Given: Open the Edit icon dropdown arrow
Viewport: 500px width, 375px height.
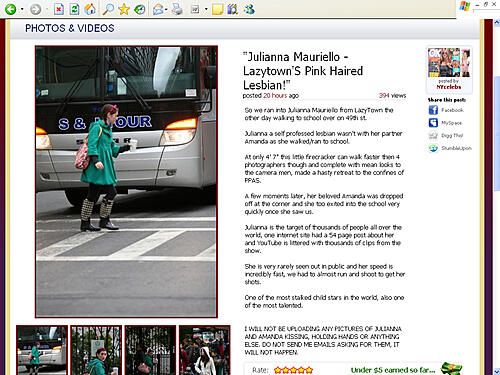Looking at the screenshot, I should [x=206, y=9].
